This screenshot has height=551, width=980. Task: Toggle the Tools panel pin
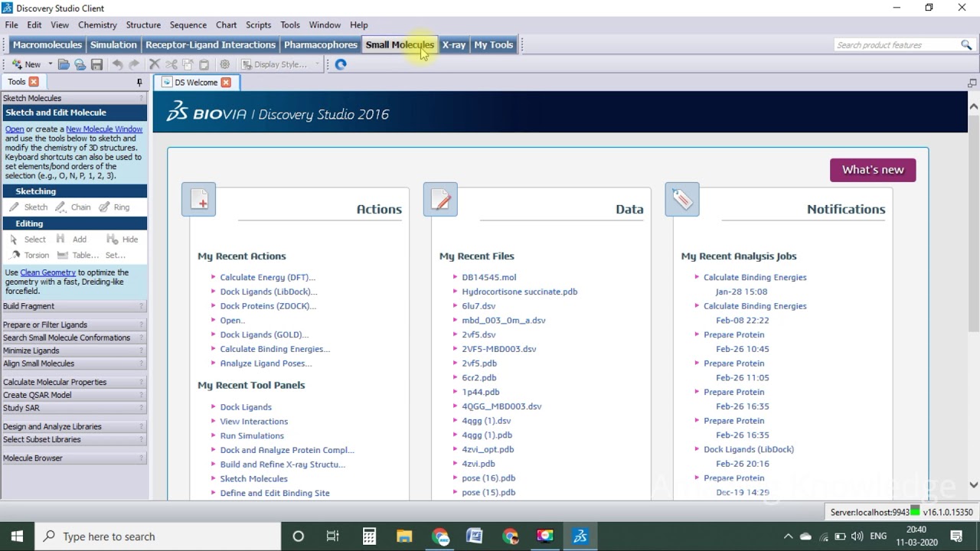tap(139, 82)
